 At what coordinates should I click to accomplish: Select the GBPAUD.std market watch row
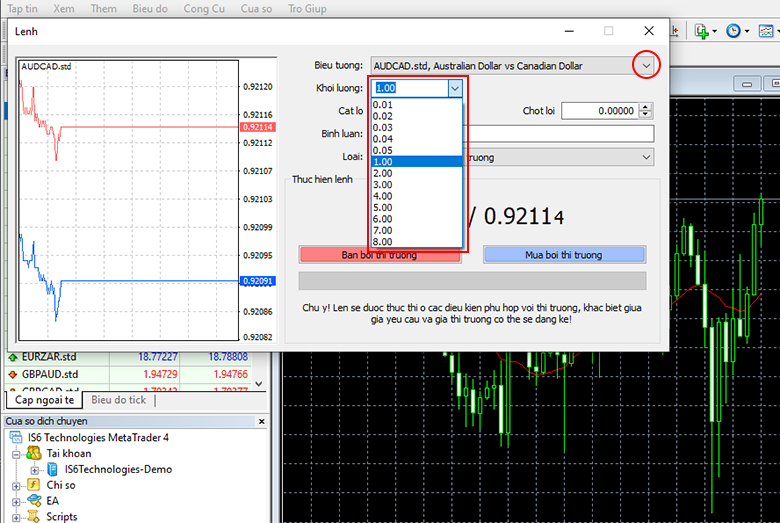128,374
